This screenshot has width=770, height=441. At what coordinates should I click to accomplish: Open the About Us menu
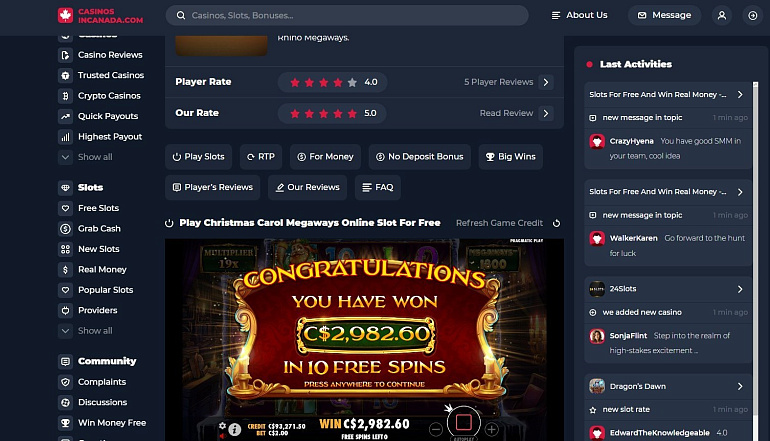coord(579,15)
